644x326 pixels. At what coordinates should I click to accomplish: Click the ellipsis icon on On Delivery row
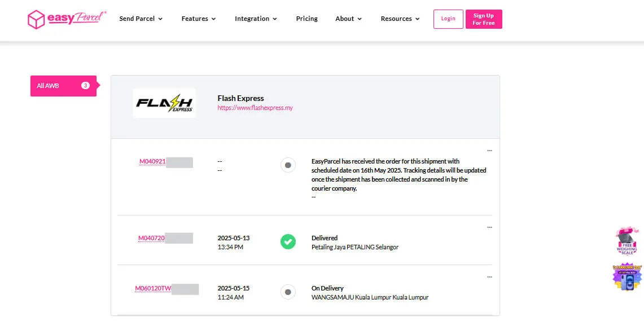(x=489, y=277)
